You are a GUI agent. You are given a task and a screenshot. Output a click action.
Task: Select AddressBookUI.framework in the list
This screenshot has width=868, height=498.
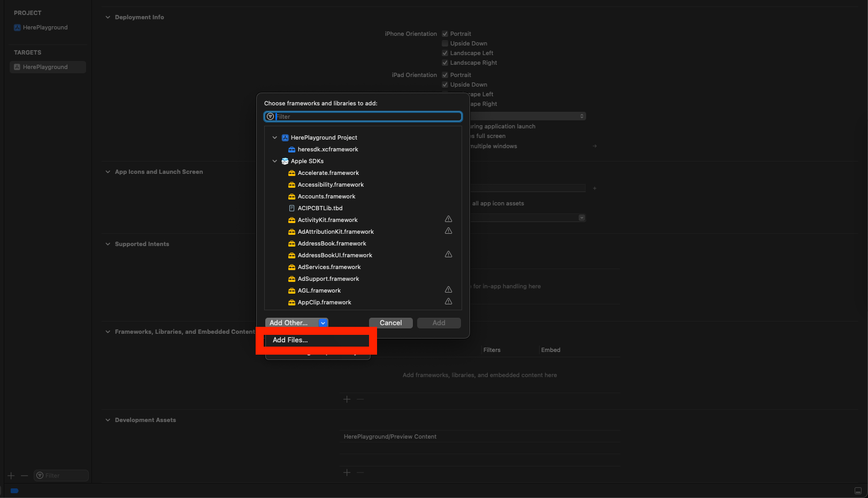pos(363,255)
